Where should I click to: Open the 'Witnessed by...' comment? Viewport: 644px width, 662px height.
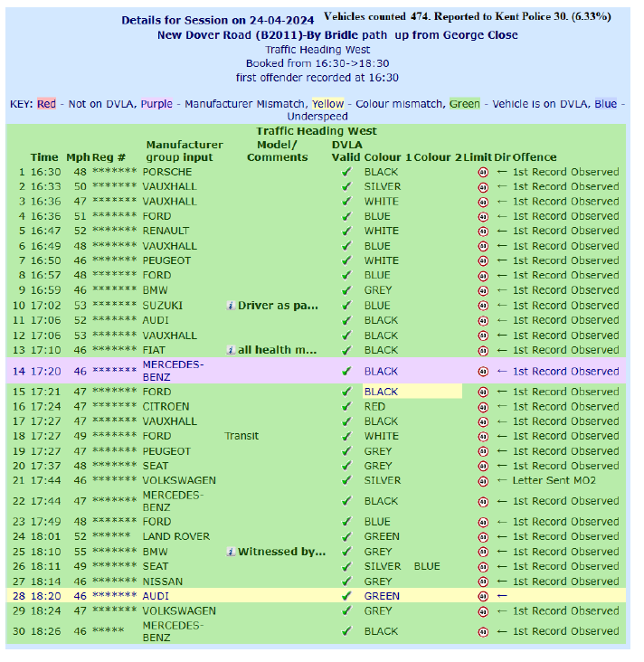281,552
